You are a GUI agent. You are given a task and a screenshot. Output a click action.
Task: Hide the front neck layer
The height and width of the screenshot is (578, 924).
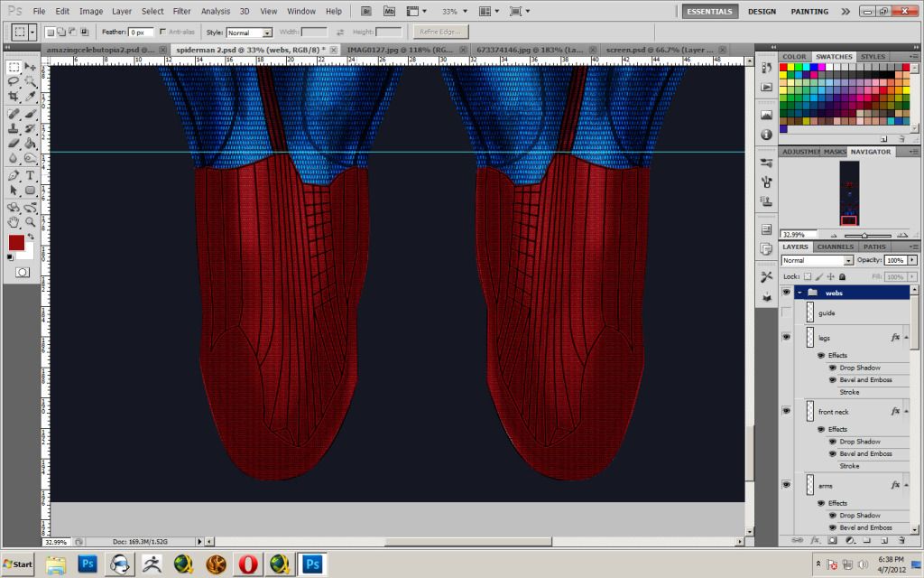point(786,411)
